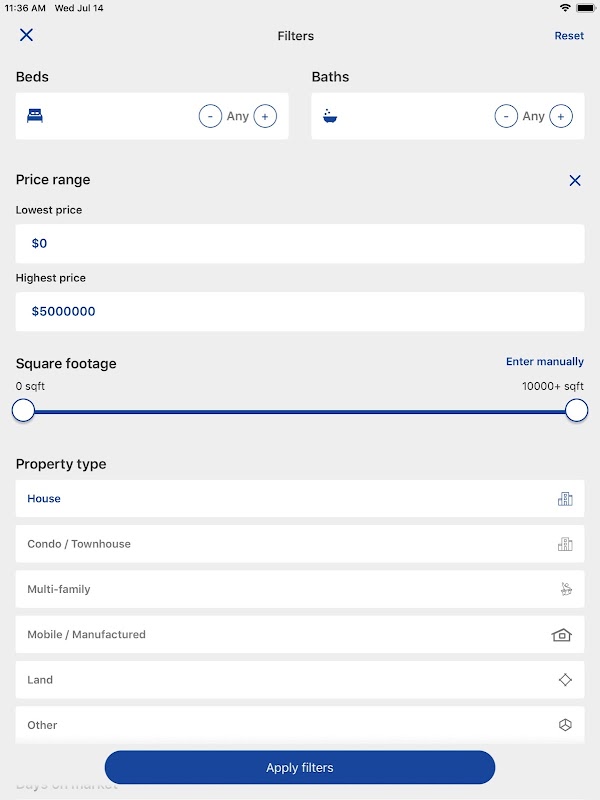Tap the Land diamond icon
600x800 pixels.
565,680
